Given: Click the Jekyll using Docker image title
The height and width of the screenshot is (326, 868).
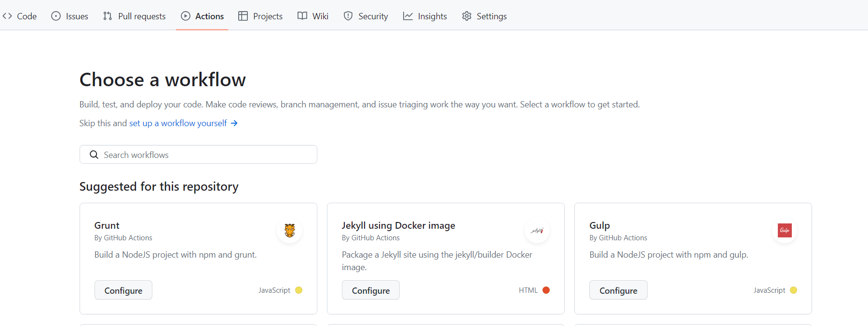Looking at the screenshot, I should (398, 225).
